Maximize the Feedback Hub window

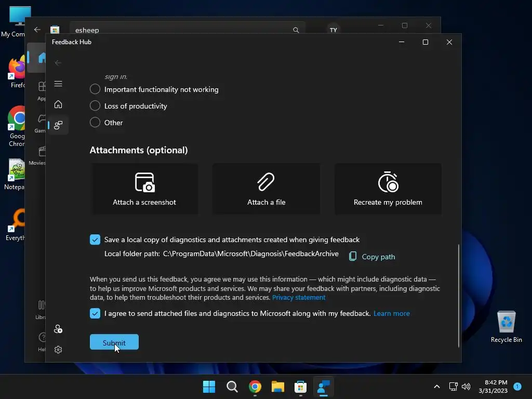pos(425,42)
